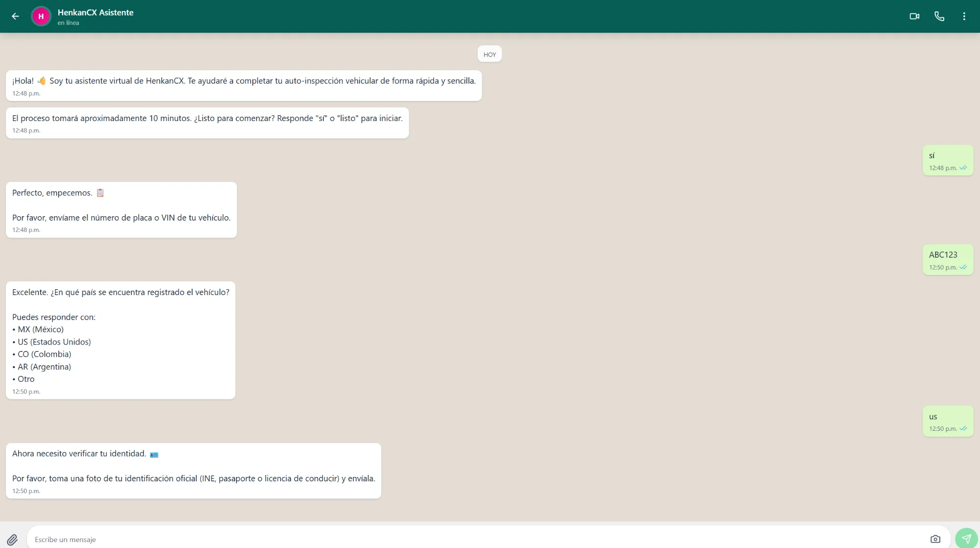
Task: Click the '10 minutos' process message
Action: 207,123
